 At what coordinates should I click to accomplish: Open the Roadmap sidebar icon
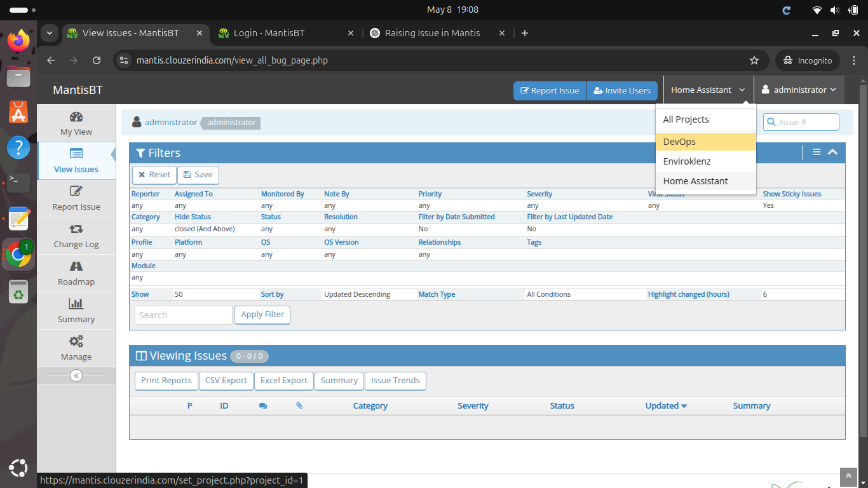tap(76, 267)
